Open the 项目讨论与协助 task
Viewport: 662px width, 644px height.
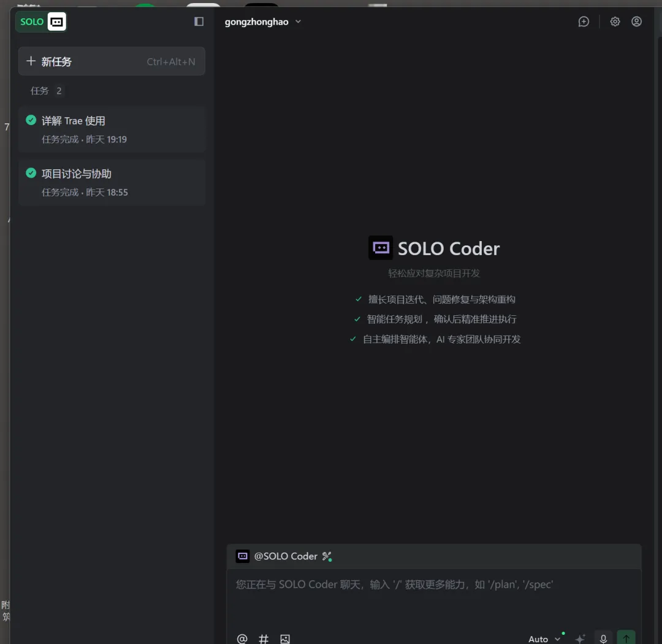pyautogui.click(x=112, y=183)
